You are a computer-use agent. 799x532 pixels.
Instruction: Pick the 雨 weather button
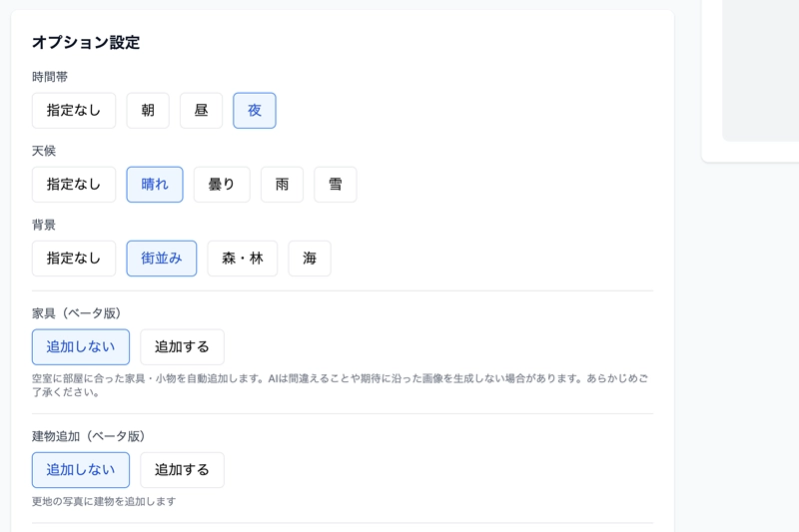(282, 185)
